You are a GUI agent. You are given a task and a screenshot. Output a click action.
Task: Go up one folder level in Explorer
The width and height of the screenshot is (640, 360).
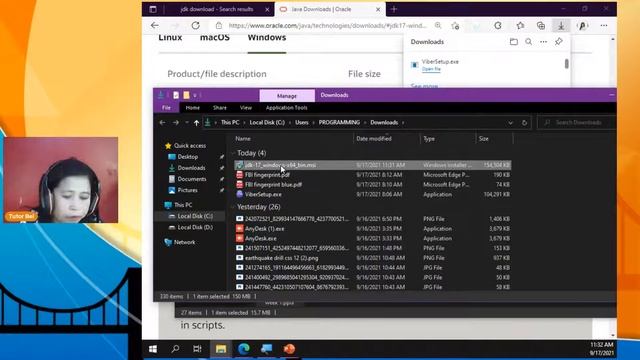click(x=196, y=122)
